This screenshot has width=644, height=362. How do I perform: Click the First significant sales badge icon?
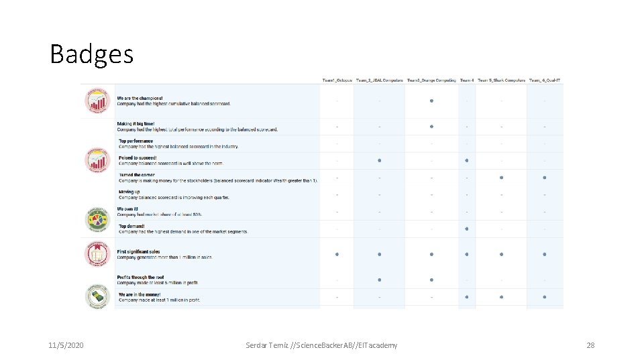97,253
